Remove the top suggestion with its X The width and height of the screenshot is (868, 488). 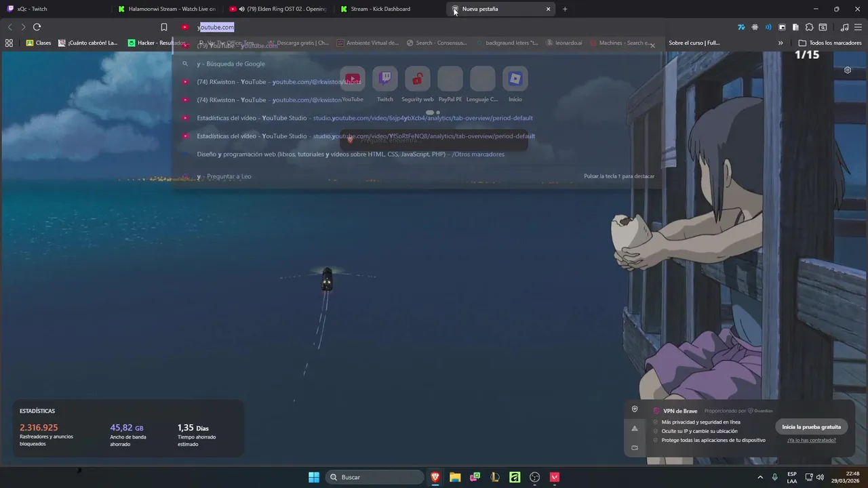[652, 45]
